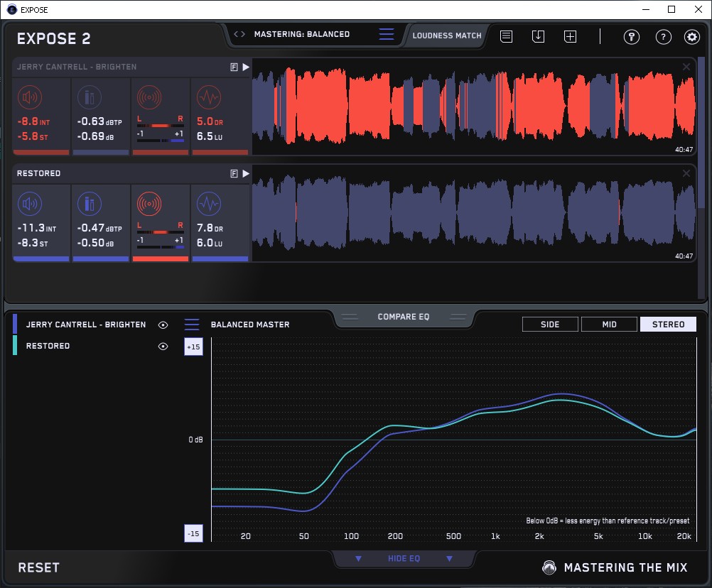Click the dynamic range icon on Restored track
Screen dimensions: 712x588
(207, 205)
